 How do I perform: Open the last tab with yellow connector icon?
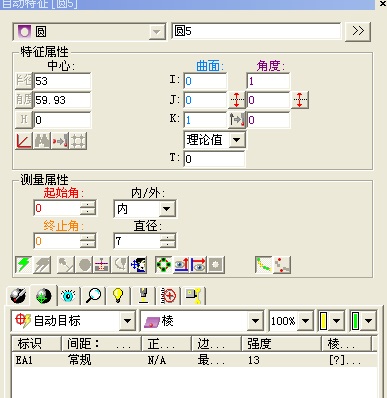pos(193,296)
